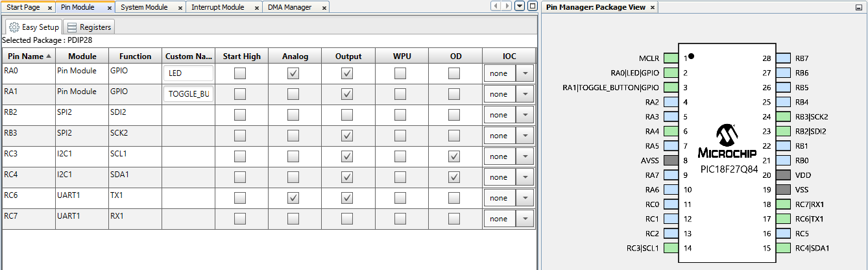Open IOC dropdown for RB2
The width and height of the screenshot is (868, 270).
(525, 115)
